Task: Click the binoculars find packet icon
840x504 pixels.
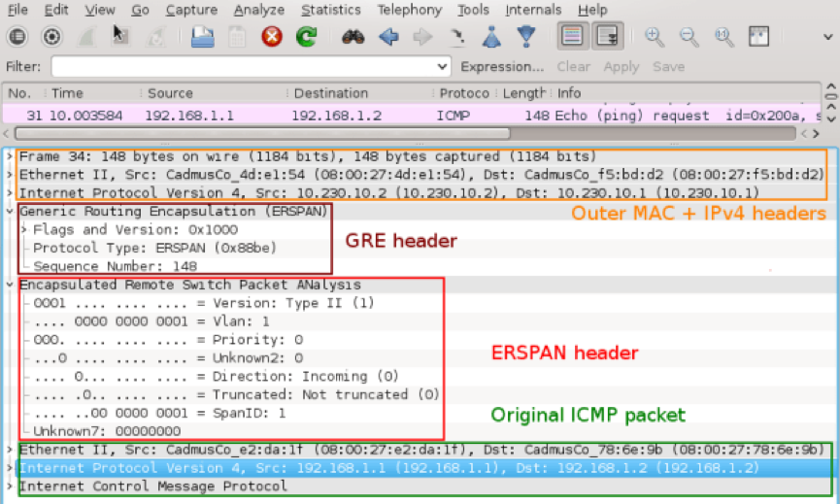Action: [x=353, y=37]
